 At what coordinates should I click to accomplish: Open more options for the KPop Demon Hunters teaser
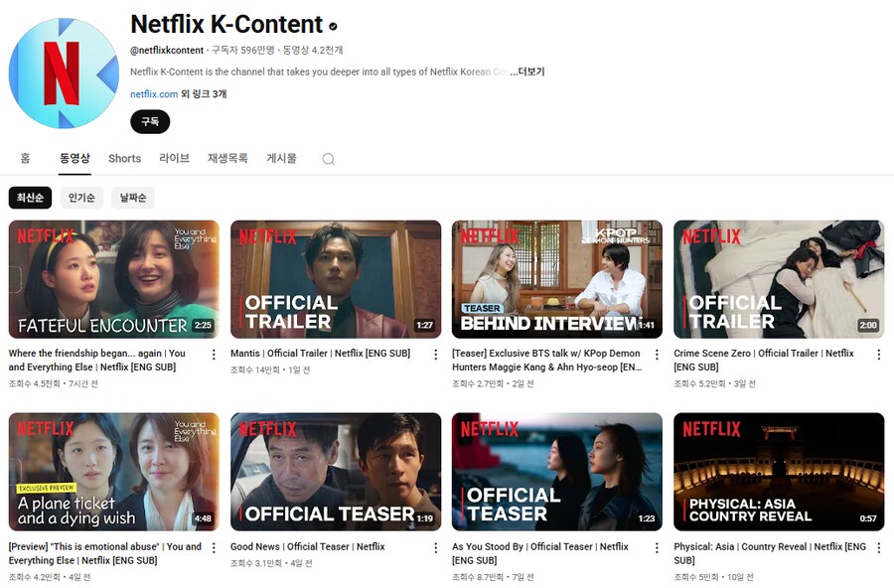tap(657, 355)
